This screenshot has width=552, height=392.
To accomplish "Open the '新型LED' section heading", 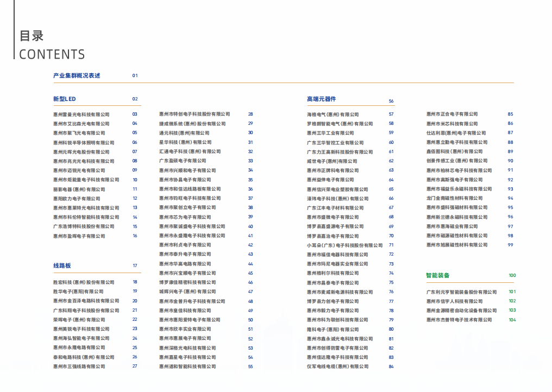I will (x=65, y=99).
